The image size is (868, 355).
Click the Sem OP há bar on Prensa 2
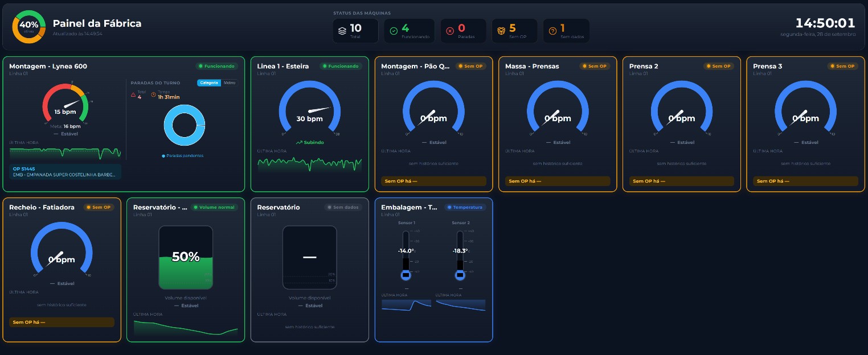coord(682,181)
